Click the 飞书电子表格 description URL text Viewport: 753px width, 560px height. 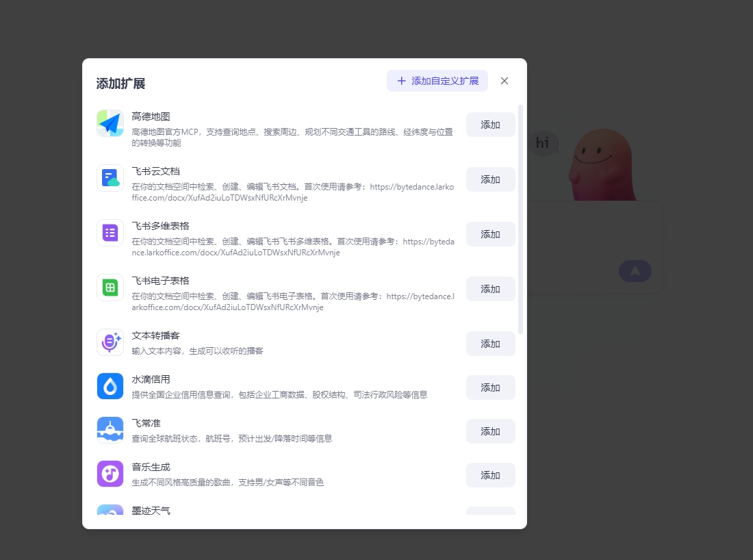(x=293, y=302)
